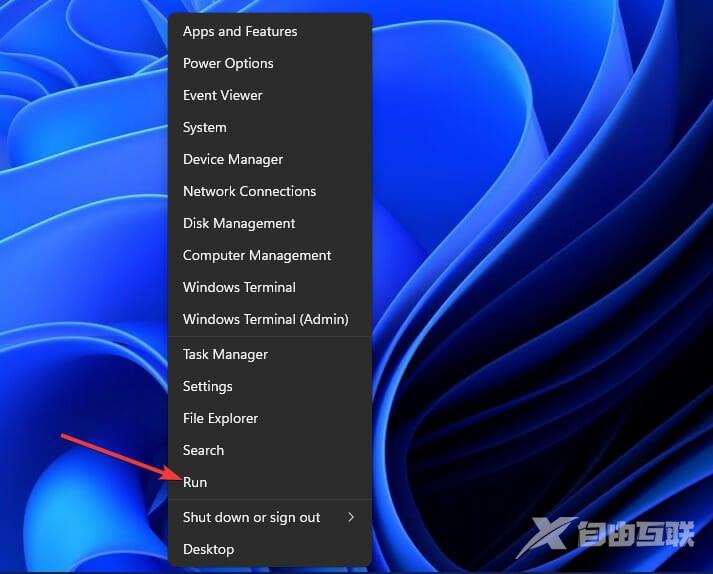The width and height of the screenshot is (713, 574).
Task: Start Task Manager from the menu
Action: 225,354
